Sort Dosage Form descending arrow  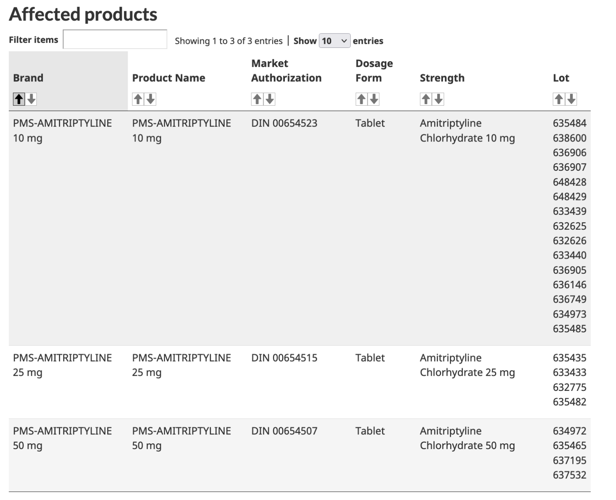pos(374,99)
